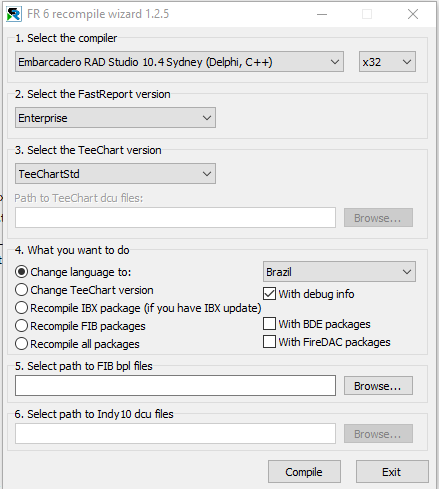Expand the Brazil language dropdown
This screenshot has height=489, width=439.
[339, 272]
